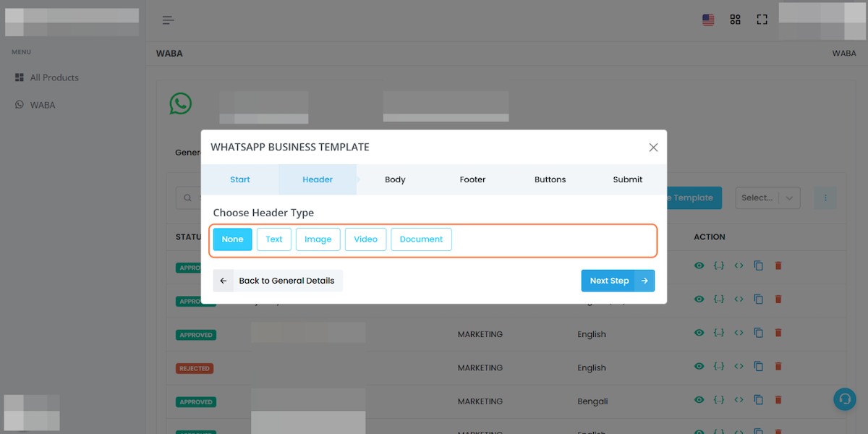This screenshot has width=868, height=434.
Task: Open the three-dot options menu beside Select
Action: point(825,197)
